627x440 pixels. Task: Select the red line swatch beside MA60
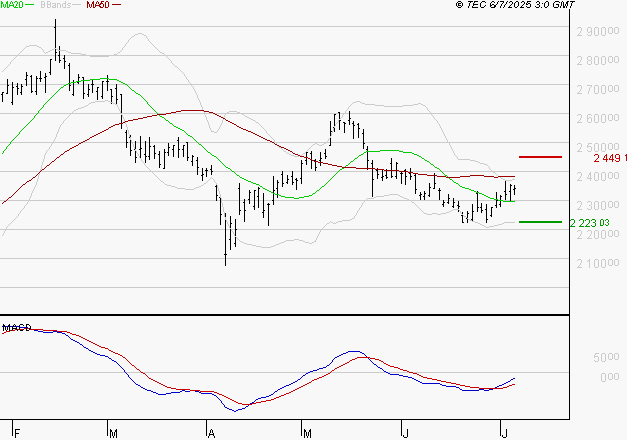point(117,6)
